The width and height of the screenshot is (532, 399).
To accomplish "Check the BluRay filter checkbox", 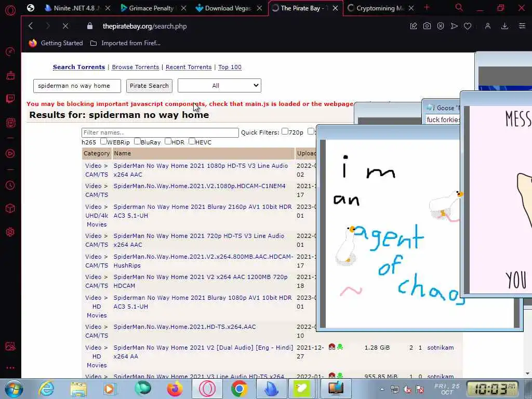I will (x=137, y=141).
